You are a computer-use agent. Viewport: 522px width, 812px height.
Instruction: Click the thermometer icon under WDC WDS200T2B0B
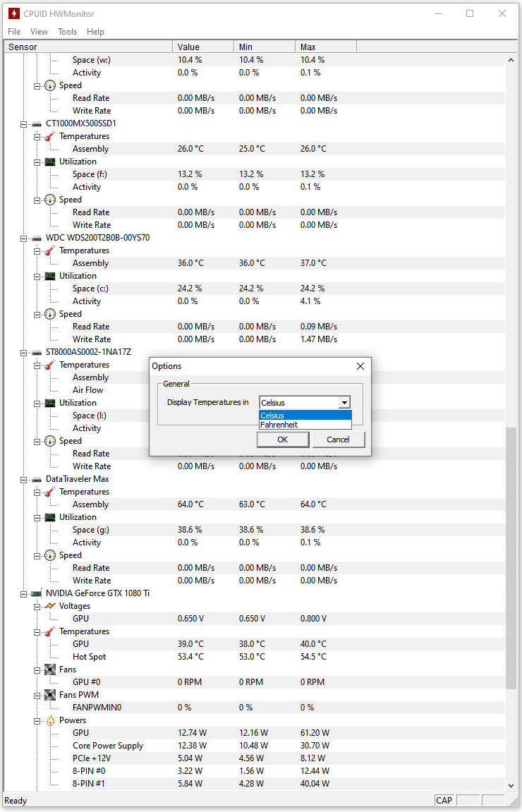[49, 250]
